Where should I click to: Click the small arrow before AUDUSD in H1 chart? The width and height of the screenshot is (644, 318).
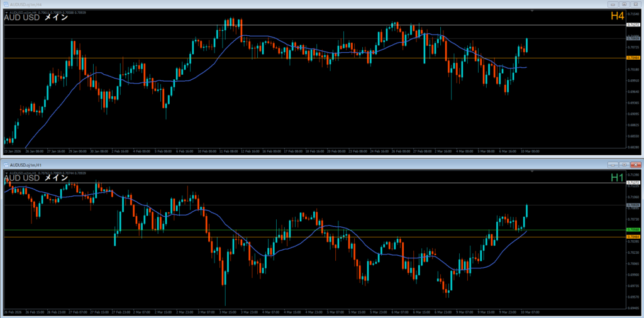6,172
